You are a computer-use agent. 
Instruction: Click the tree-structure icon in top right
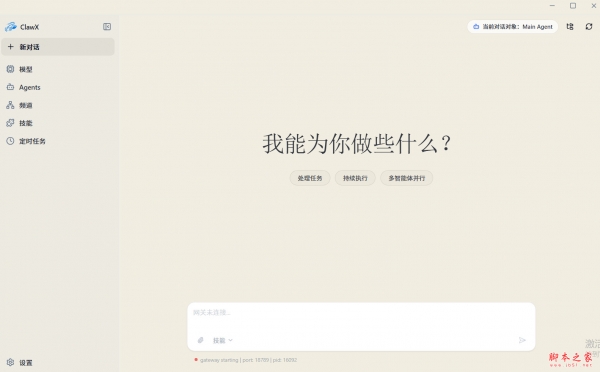point(570,26)
